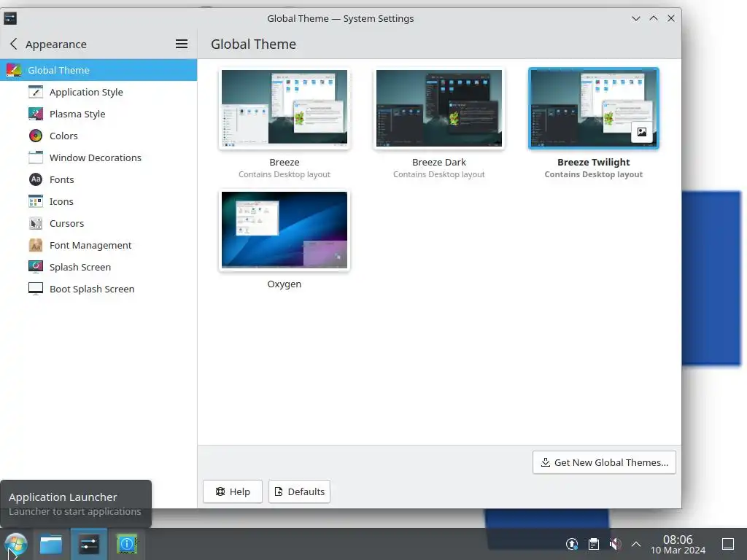Click the Defaults button
Viewport: 747px width, 560px height.
[x=299, y=491]
